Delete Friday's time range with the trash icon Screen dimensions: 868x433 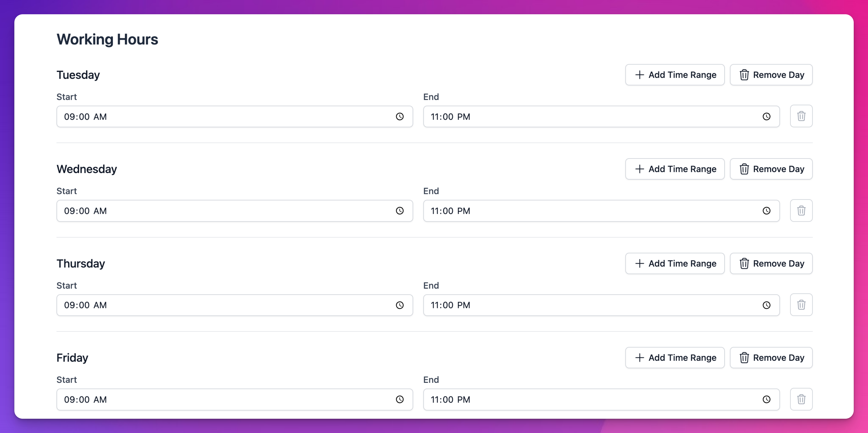coord(801,399)
